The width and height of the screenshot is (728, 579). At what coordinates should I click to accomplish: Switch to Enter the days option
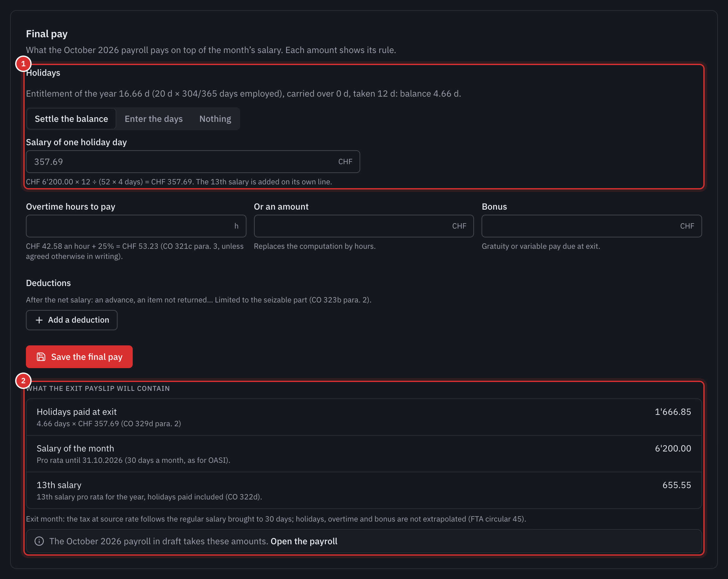154,119
